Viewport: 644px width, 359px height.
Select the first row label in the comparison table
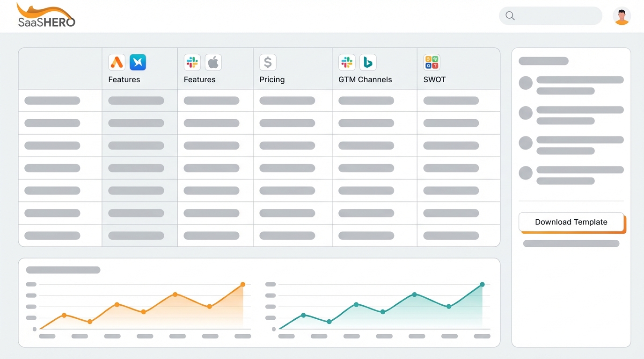pyautogui.click(x=52, y=100)
